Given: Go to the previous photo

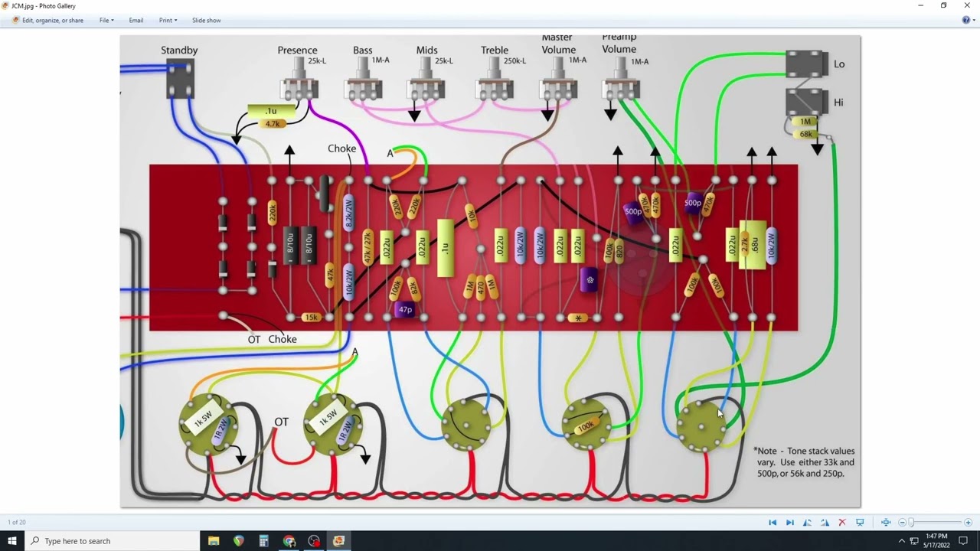Looking at the screenshot, I should click(773, 523).
